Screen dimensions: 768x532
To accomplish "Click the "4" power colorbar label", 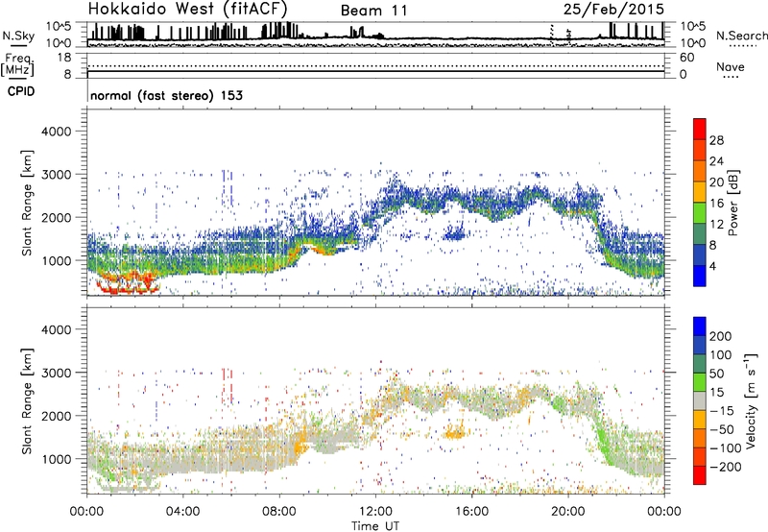I will [x=712, y=267].
